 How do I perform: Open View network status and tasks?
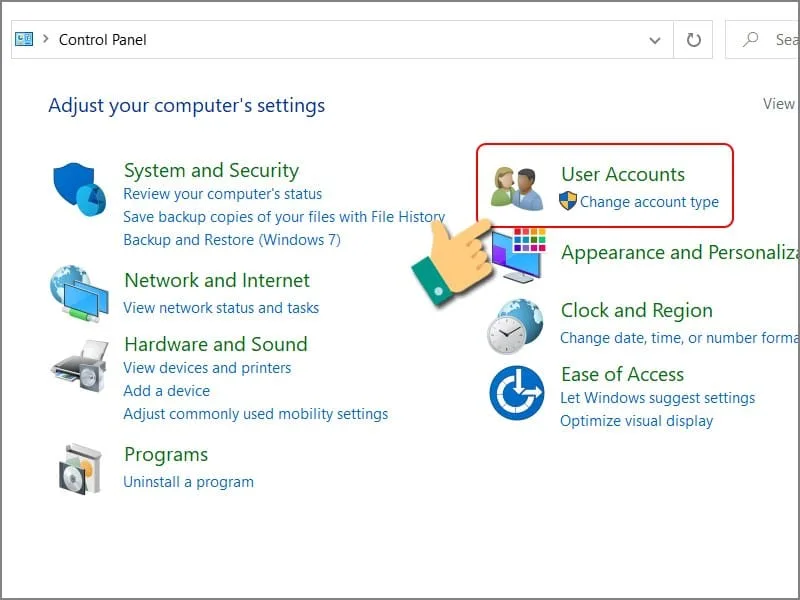[x=221, y=308]
